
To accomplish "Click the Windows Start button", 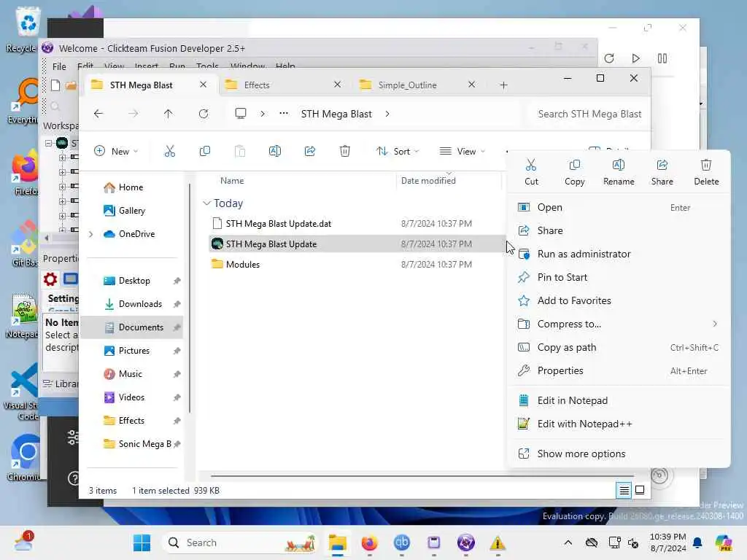I will [142, 542].
